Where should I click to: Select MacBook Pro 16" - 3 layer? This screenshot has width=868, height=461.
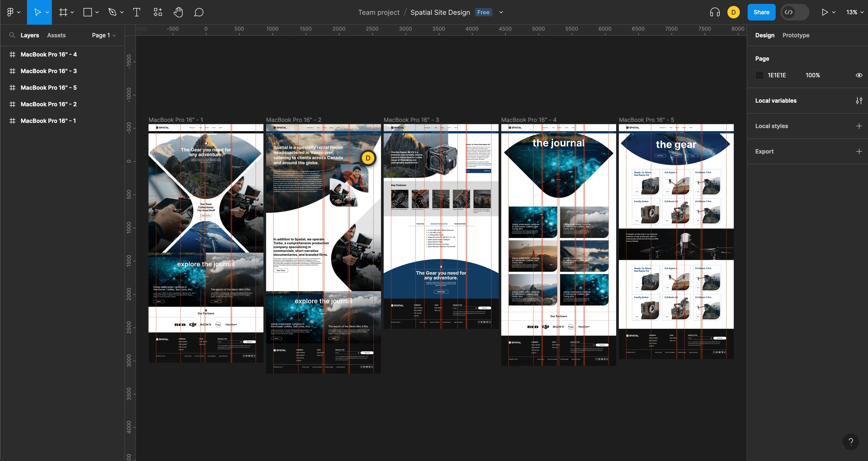click(49, 71)
